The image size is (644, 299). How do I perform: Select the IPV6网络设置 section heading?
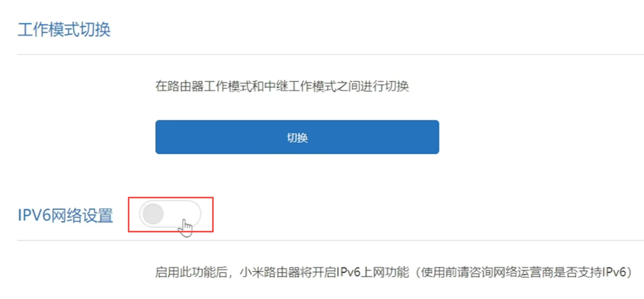point(65,215)
